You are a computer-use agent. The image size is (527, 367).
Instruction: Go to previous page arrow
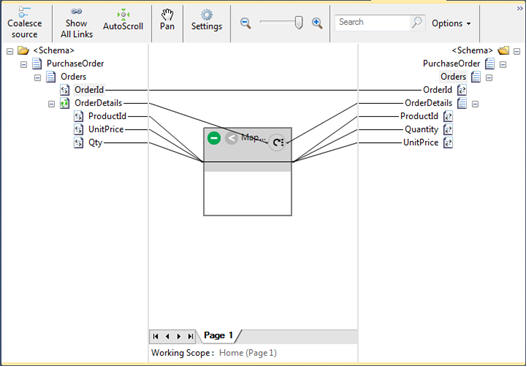(167, 336)
